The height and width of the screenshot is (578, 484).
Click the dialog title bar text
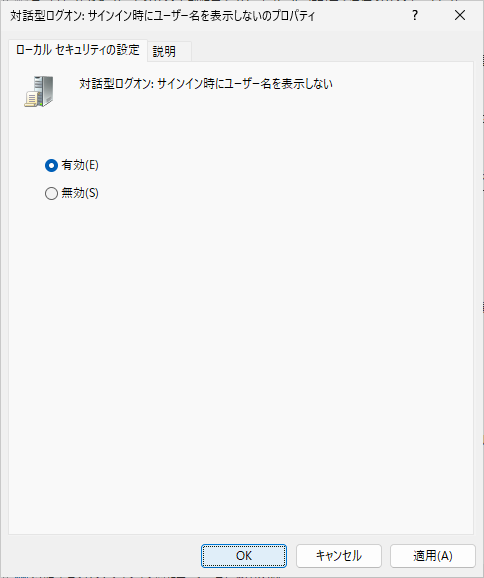pyautogui.click(x=162, y=16)
